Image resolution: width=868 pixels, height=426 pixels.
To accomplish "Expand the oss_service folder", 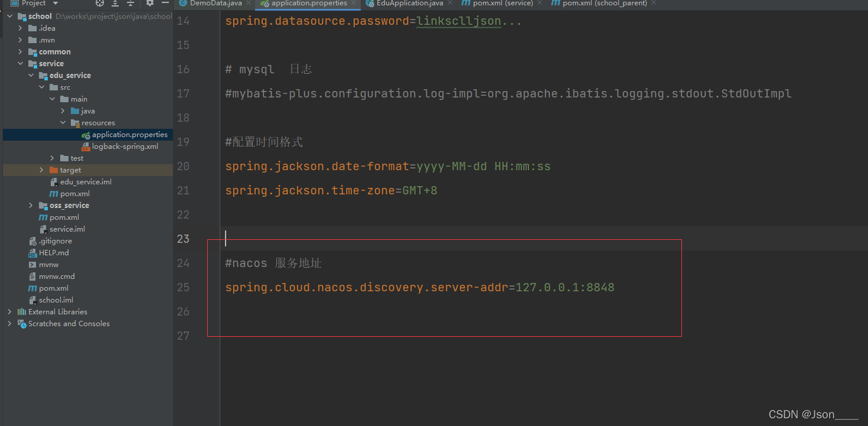I will pyautogui.click(x=31, y=205).
